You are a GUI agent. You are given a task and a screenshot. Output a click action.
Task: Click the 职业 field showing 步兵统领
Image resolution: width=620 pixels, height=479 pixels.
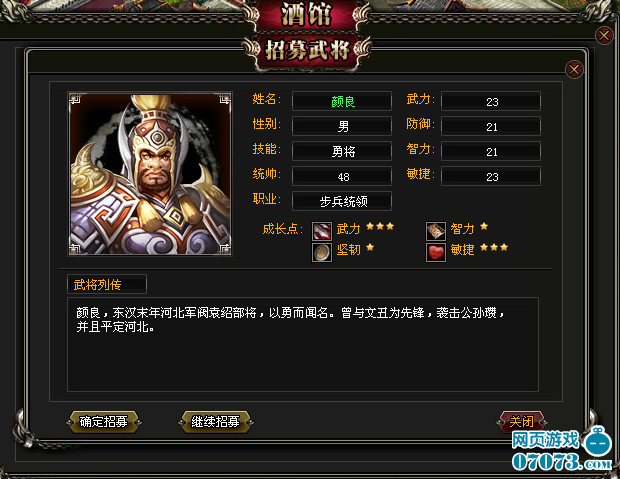(342, 201)
